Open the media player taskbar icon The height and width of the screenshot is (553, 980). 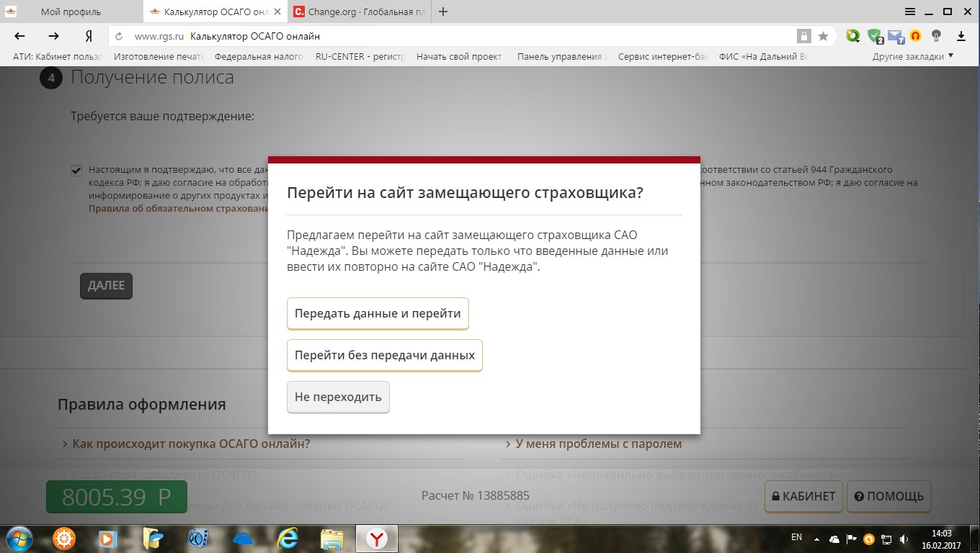(107, 538)
